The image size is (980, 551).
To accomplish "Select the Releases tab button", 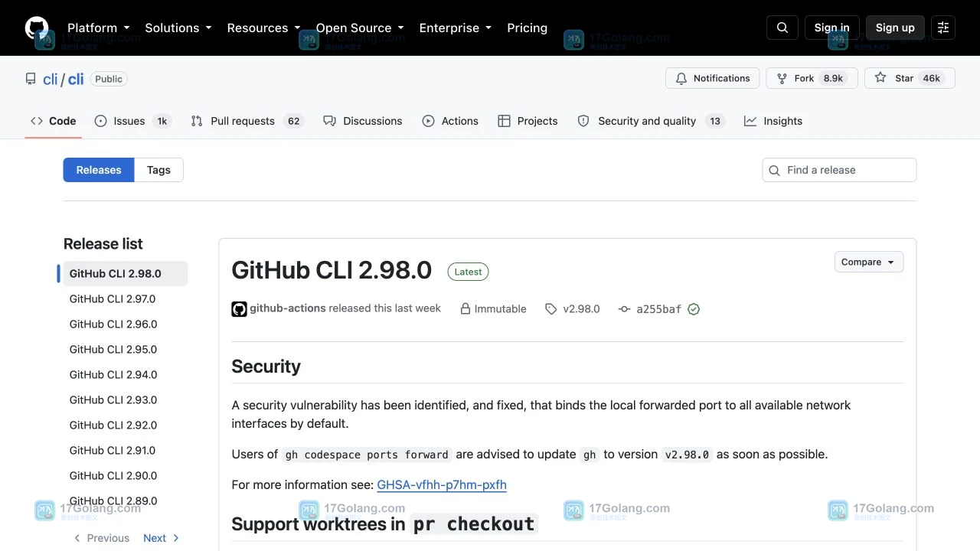I will 99,170.
